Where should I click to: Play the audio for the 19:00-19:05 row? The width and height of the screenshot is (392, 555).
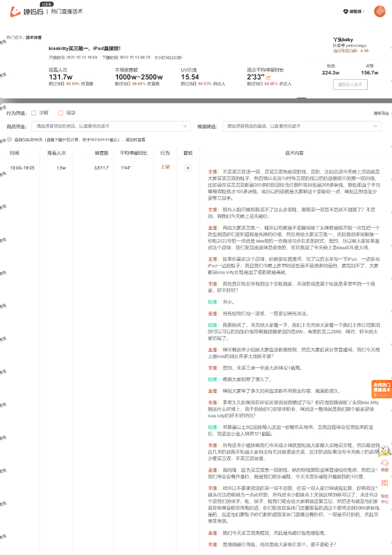point(188,168)
